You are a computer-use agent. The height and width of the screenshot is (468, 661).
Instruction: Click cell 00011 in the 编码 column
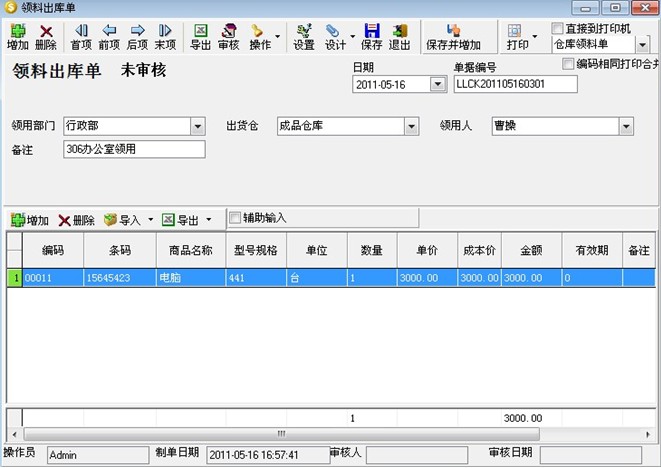pyautogui.click(x=53, y=278)
